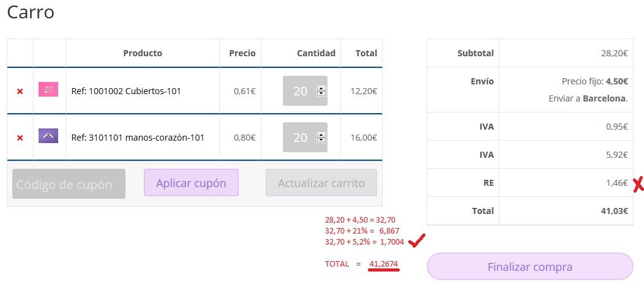Decrease quantity of manos-corazón-101 with down arrow
This screenshot has height=288, width=644.
coord(321,140)
